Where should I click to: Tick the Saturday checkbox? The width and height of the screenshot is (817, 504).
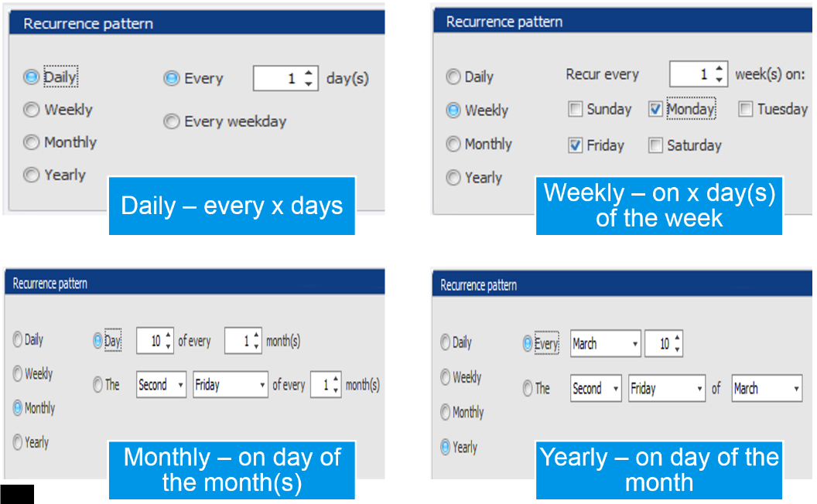pyautogui.click(x=655, y=145)
